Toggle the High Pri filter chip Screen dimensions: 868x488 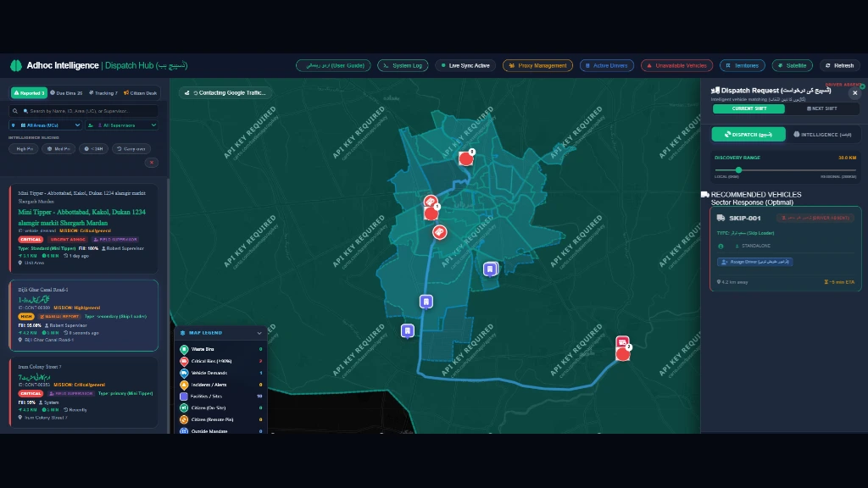23,149
